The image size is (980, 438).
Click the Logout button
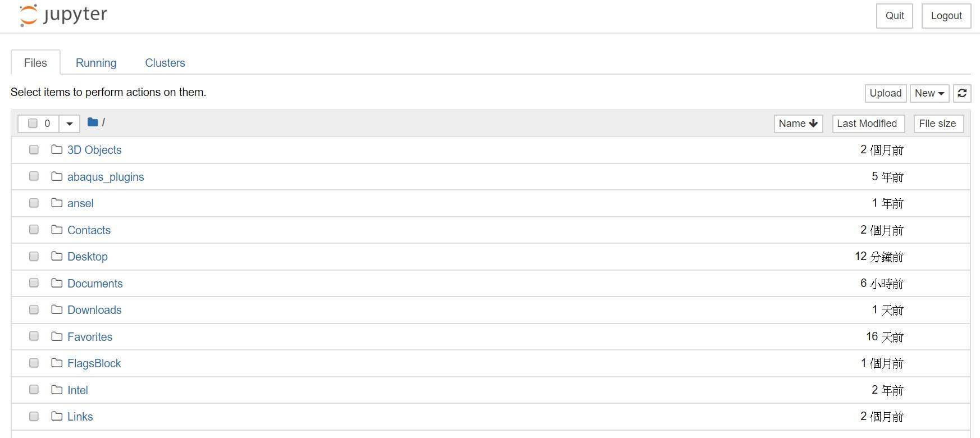(946, 16)
